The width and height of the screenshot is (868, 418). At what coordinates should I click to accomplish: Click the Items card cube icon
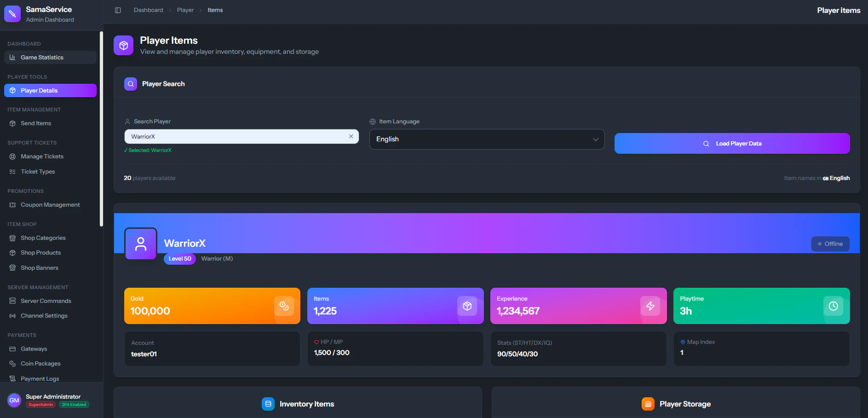point(467,306)
